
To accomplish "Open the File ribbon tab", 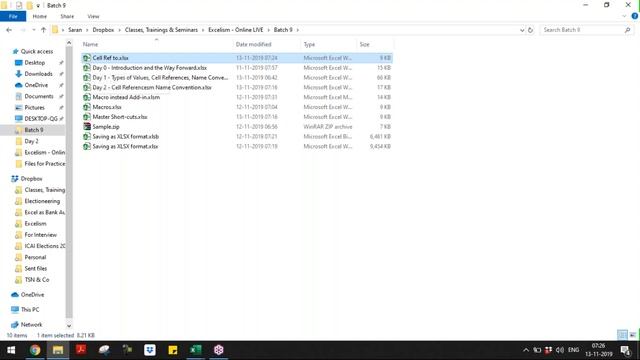I will tap(13, 16).
